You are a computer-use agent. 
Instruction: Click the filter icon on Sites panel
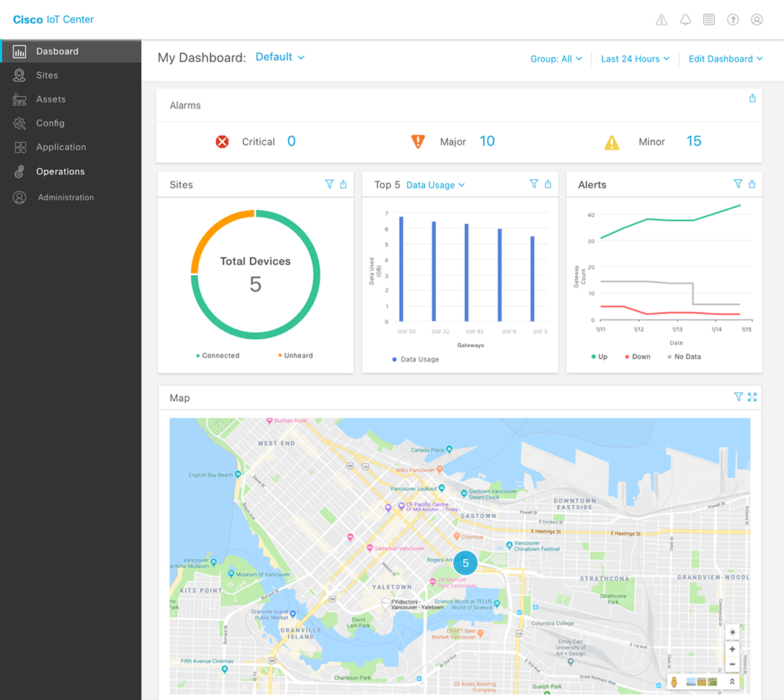click(330, 184)
